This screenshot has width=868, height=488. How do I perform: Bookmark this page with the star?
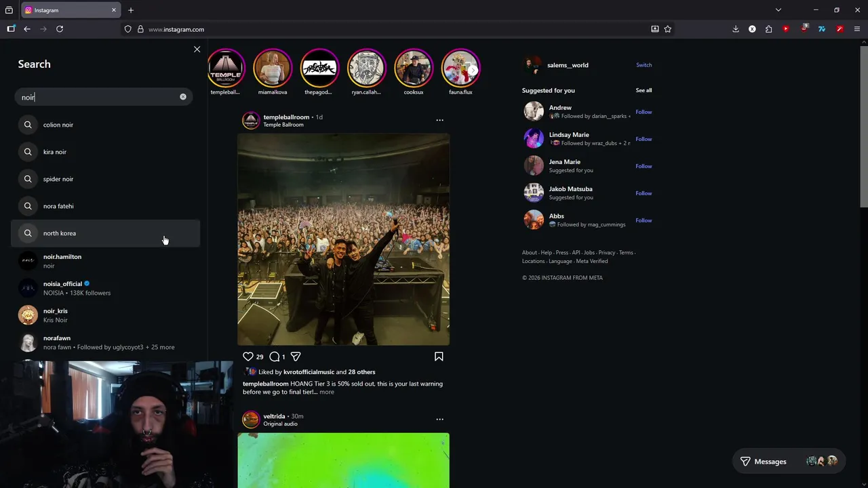pos(668,29)
